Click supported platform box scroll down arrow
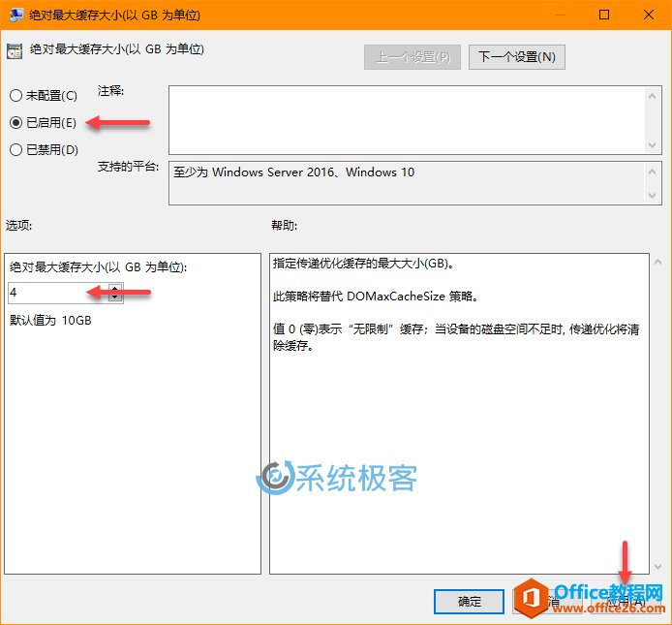Viewport: 672px width, 625px height. point(653,195)
